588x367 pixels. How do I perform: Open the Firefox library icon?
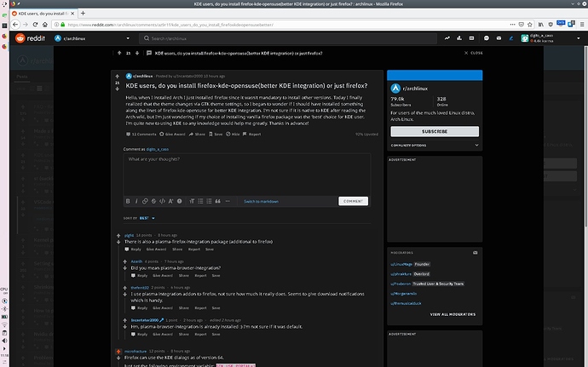pos(541,25)
